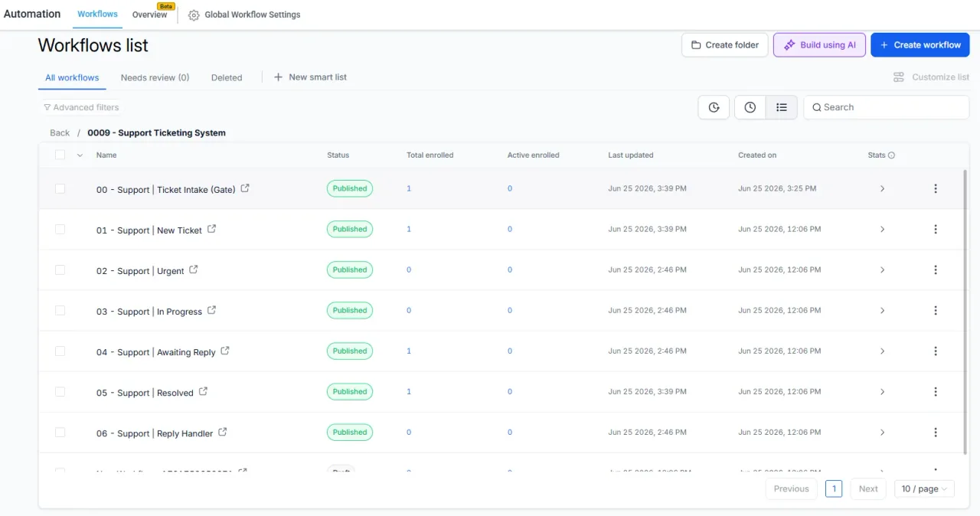Check the box for 06 Reply Handler
Viewport: 980px width, 516px height.
point(60,432)
